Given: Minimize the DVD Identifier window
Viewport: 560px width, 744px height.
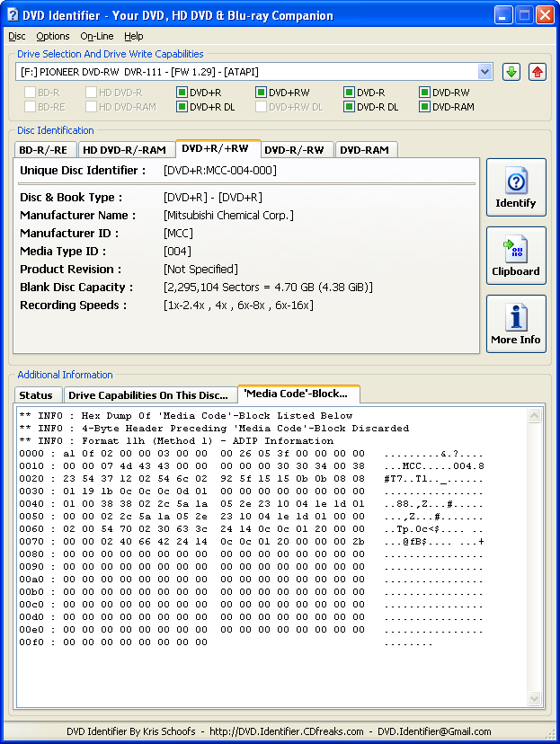Looking at the screenshot, I should click(503, 15).
